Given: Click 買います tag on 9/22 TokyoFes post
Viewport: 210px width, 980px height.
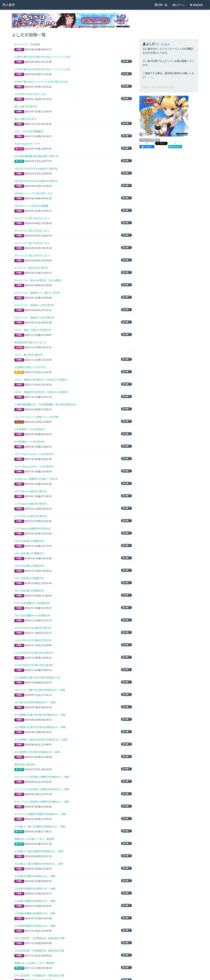Looking at the screenshot, I should point(19,149).
